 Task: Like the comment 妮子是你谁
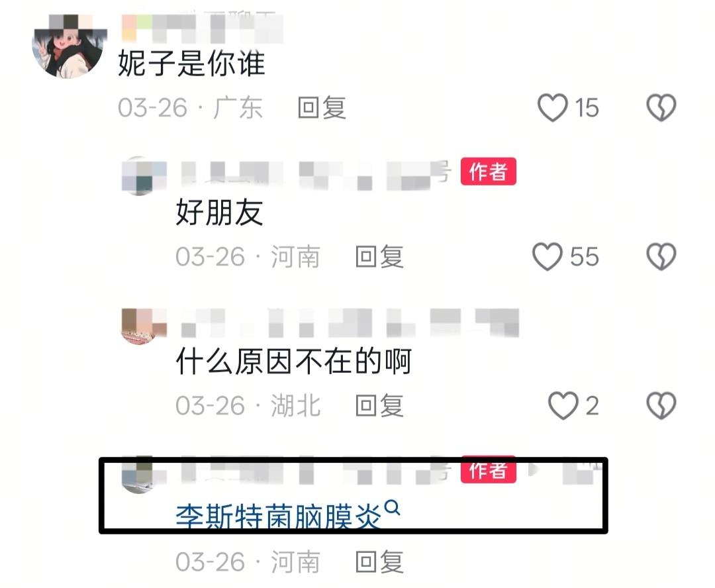pyautogui.click(x=553, y=108)
